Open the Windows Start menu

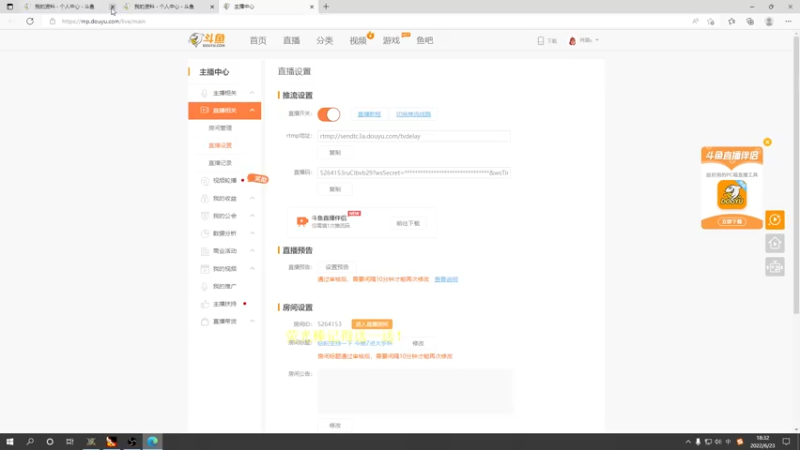10,442
